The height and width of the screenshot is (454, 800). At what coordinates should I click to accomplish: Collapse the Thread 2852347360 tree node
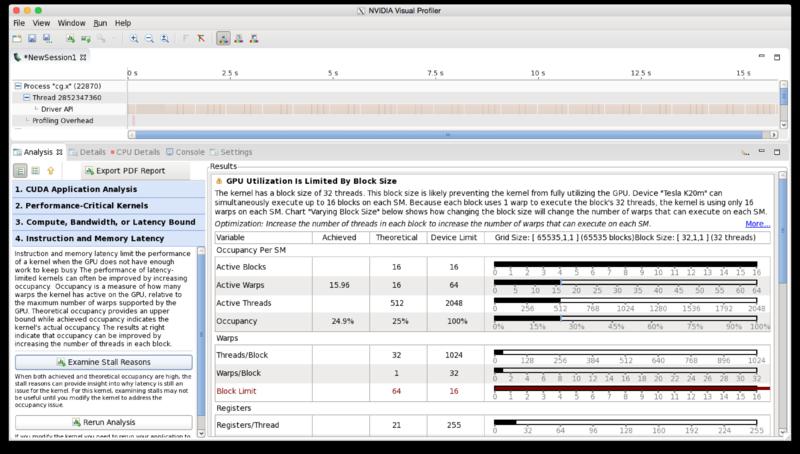[27, 97]
